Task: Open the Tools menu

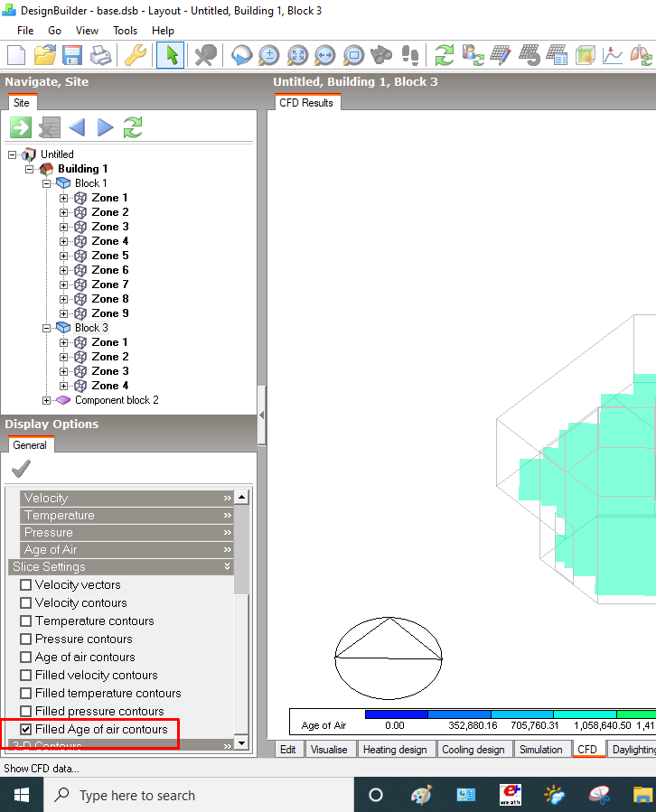Action: pyautogui.click(x=125, y=31)
